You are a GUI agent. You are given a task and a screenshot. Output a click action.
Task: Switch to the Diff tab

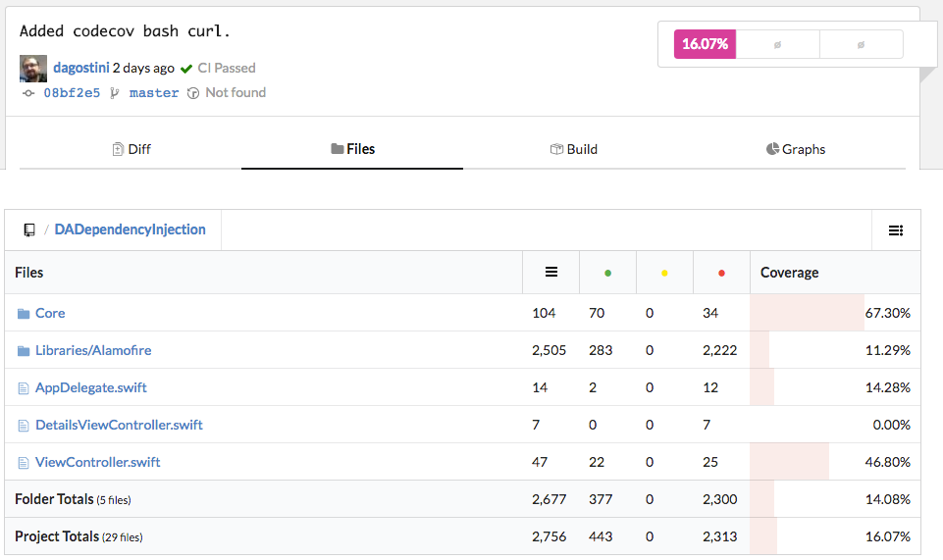tap(131, 150)
